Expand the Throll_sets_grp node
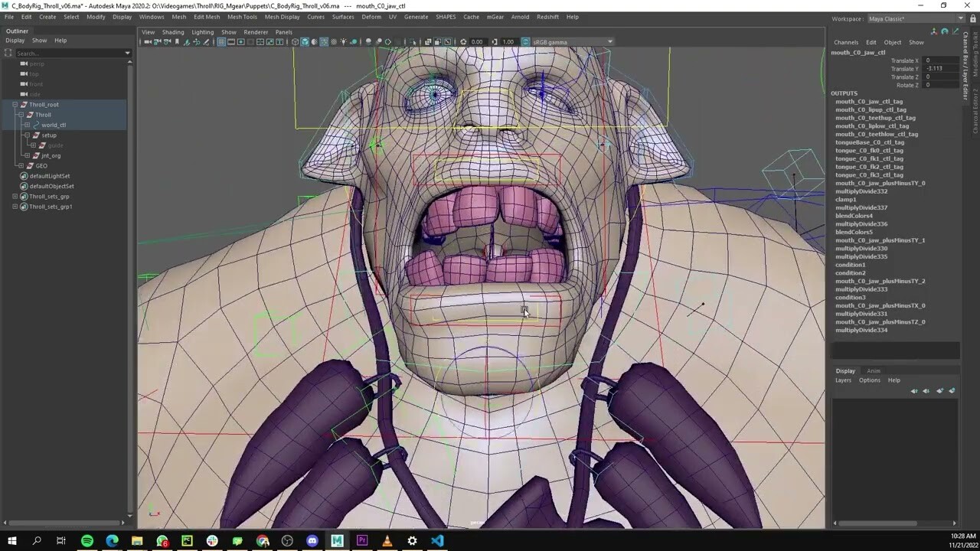Image resolution: width=980 pixels, height=551 pixels. click(x=15, y=196)
